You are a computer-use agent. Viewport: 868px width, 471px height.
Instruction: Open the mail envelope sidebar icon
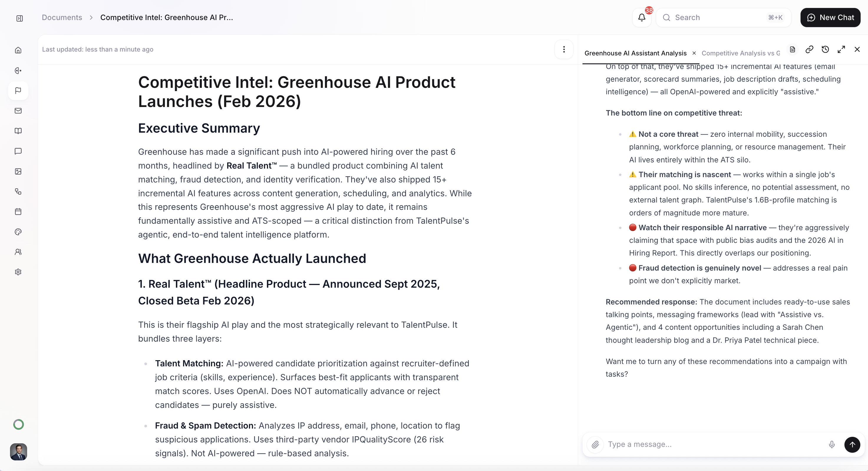(18, 111)
